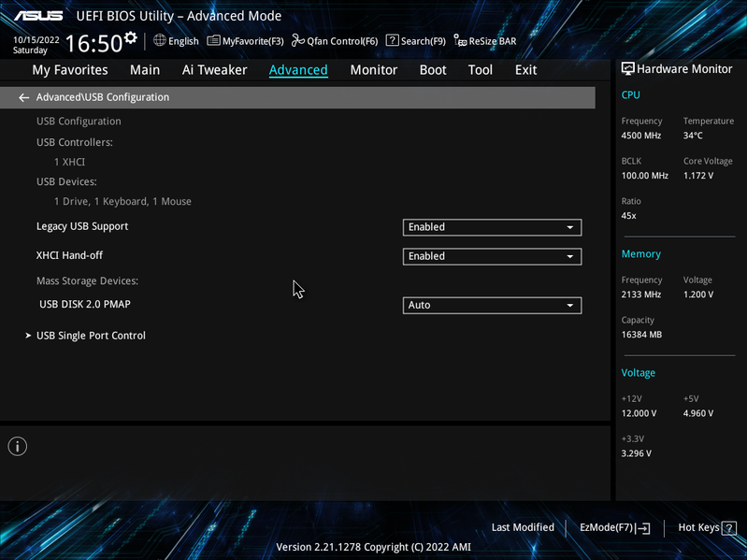This screenshot has height=560, width=747.
Task: Go to the Exit tab
Action: 525,70
